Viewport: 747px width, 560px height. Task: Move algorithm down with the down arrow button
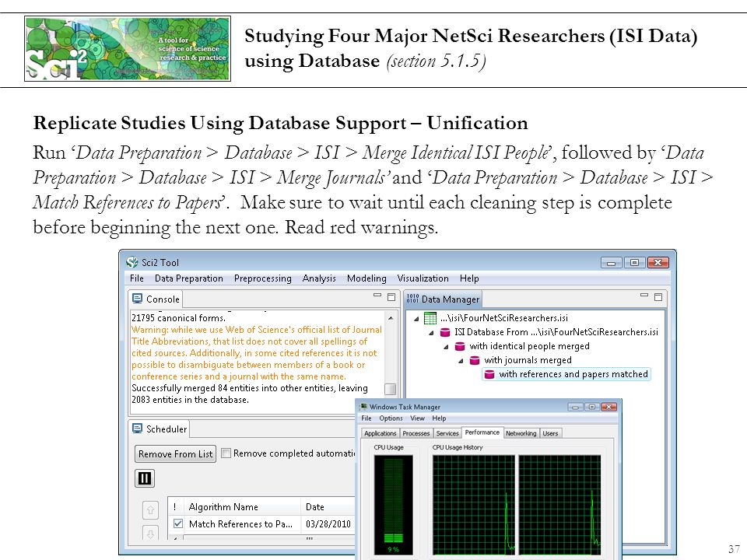[150, 532]
